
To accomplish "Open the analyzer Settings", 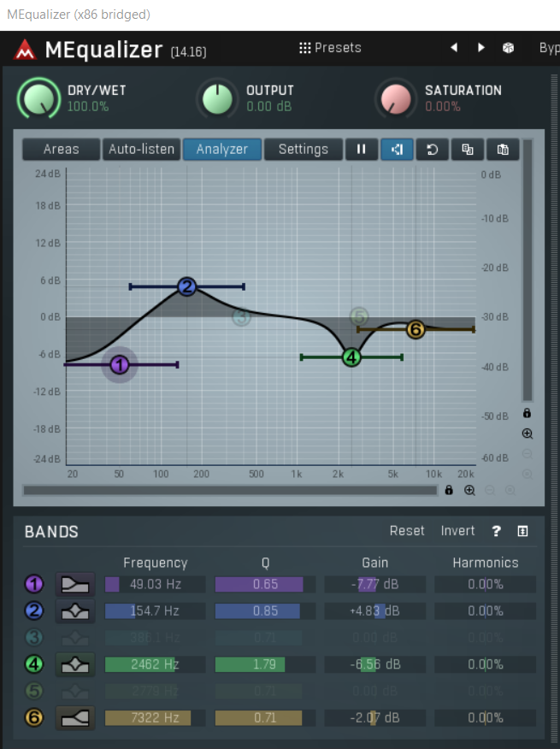I will point(304,149).
